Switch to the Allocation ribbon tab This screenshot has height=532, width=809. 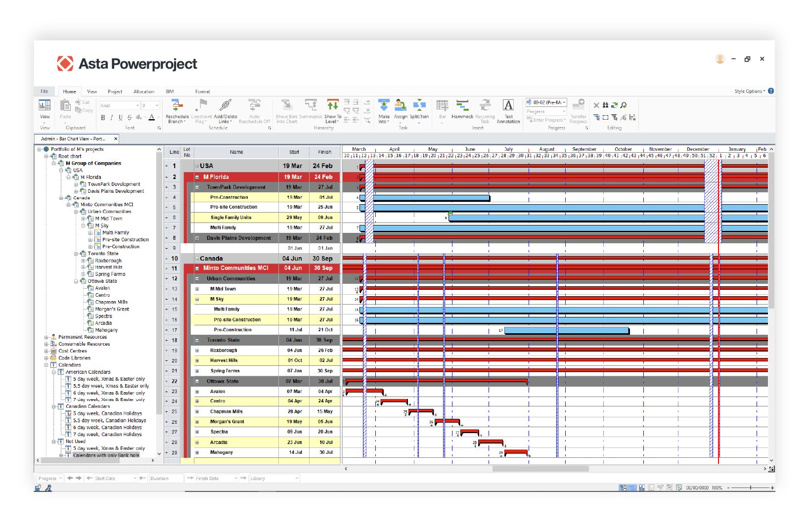click(144, 91)
